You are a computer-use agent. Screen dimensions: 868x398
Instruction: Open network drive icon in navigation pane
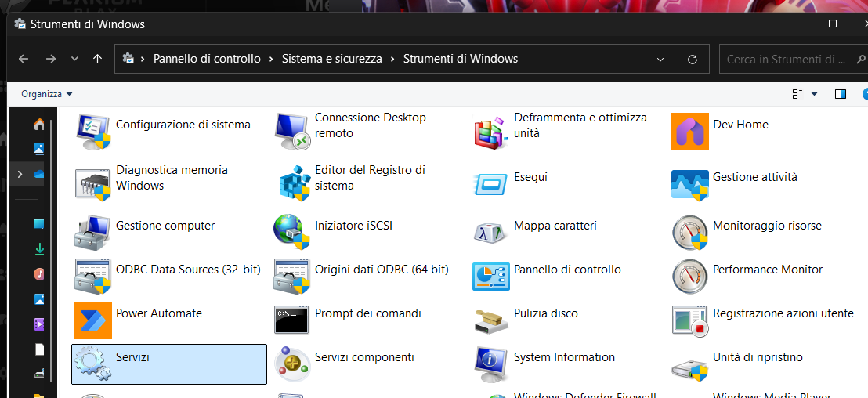click(x=39, y=374)
